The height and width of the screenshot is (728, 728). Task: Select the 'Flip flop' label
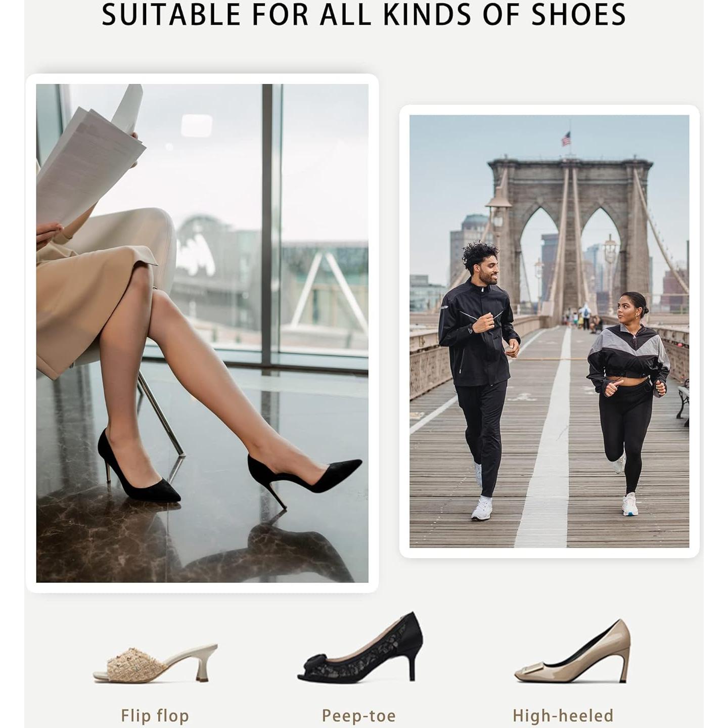(155, 715)
